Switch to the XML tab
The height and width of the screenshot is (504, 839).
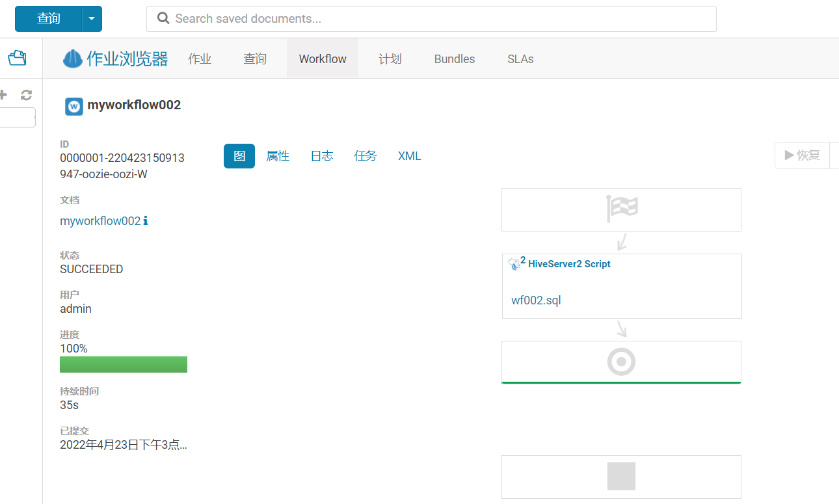point(410,156)
